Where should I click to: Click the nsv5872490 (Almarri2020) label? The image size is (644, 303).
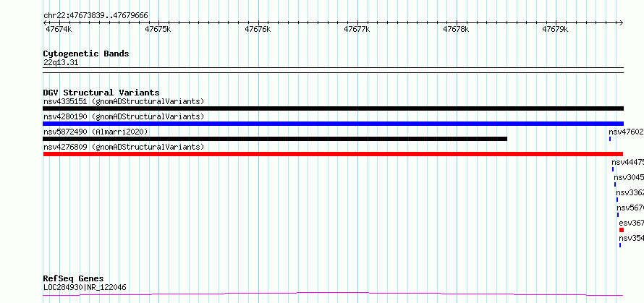click(96, 132)
